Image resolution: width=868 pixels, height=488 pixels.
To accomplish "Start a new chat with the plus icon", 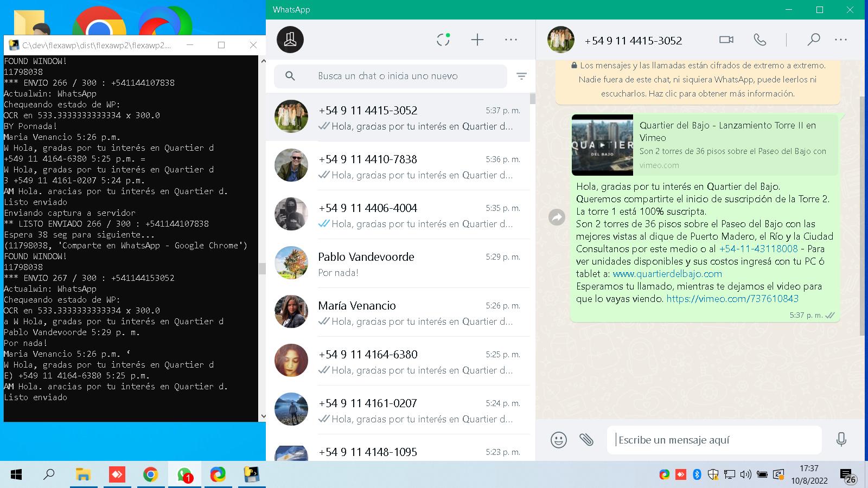I will (x=477, y=40).
